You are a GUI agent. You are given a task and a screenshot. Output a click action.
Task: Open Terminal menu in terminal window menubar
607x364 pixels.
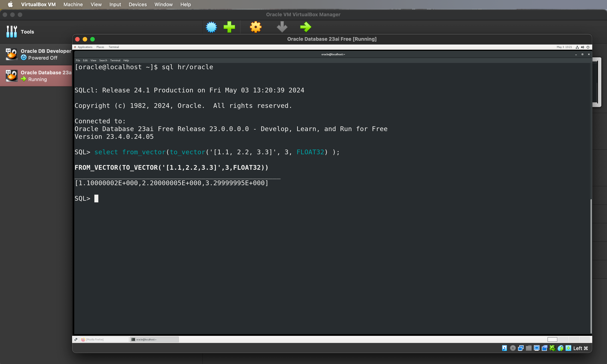115,60
